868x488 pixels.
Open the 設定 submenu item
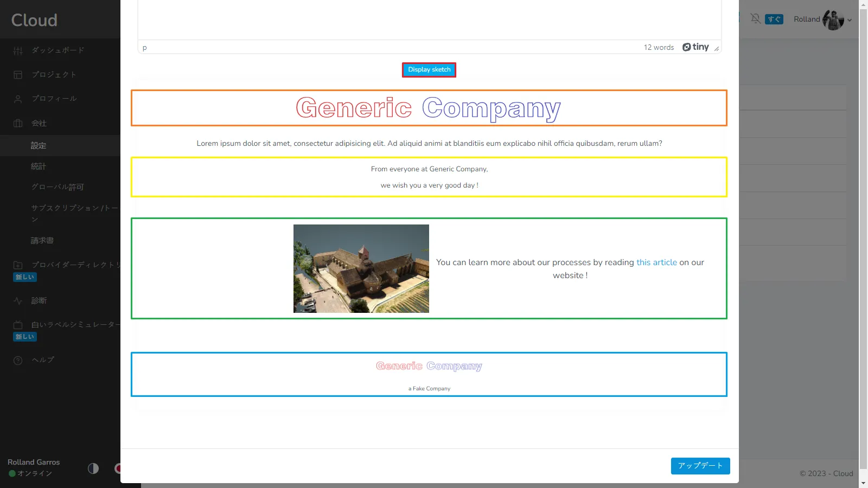tap(39, 146)
